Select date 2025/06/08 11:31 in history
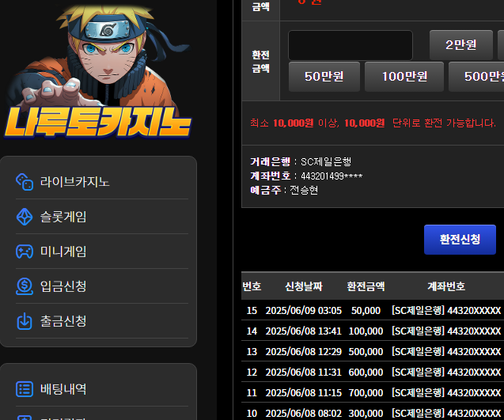Image resolution: width=504 pixels, height=420 pixels. click(x=304, y=372)
